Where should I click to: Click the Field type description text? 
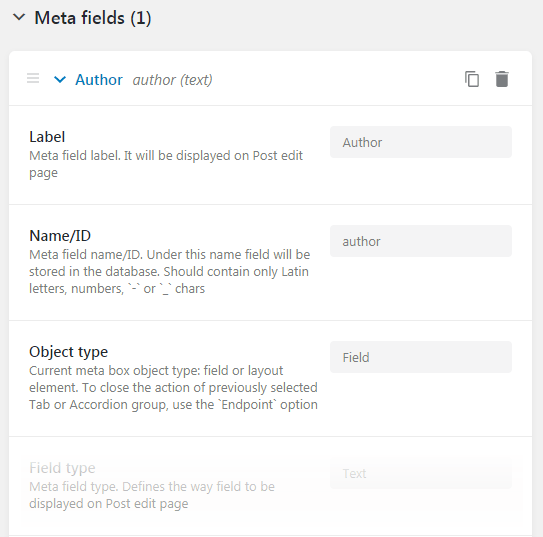click(x=152, y=495)
